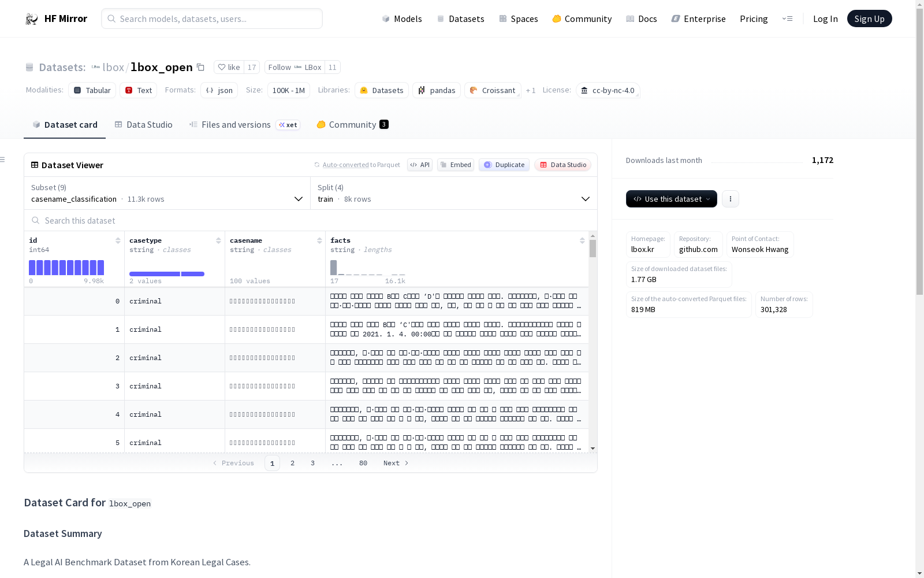This screenshot has width=924, height=578.
Task: Click the Sign Up button
Action: click(869, 18)
